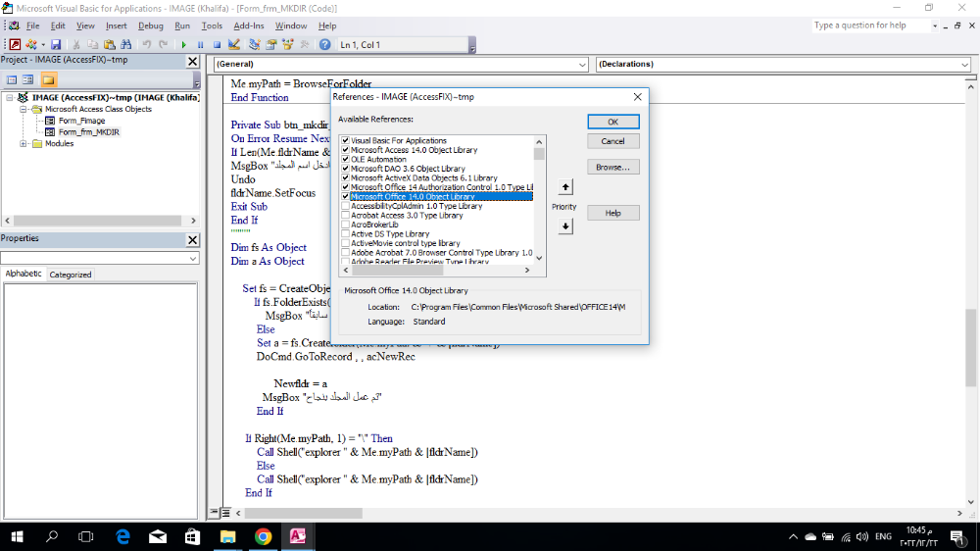Open the Object Browser toolbar icon
Screen dimensions: 980x551
[x=288, y=44]
